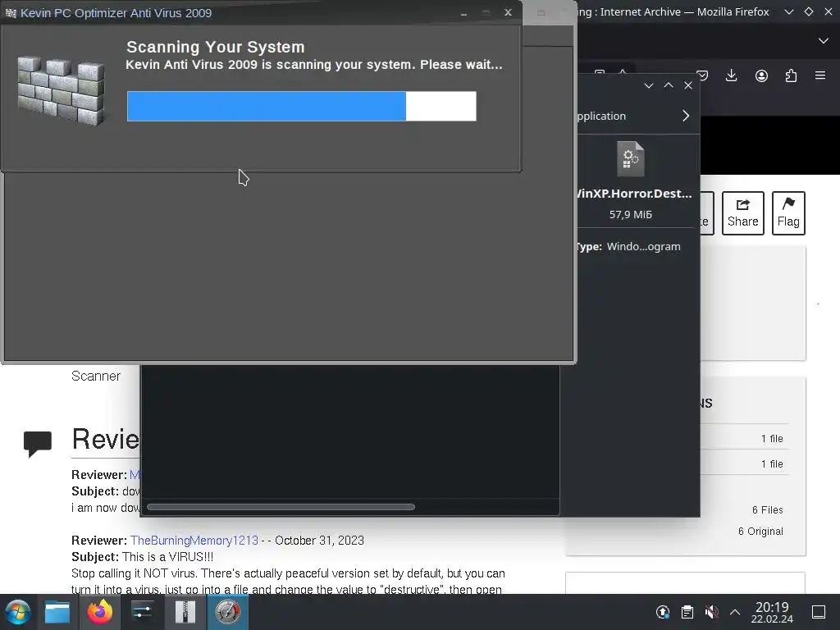Click the brick wall firewall logo
The width and height of the screenshot is (840, 630).
pos(61,90)
